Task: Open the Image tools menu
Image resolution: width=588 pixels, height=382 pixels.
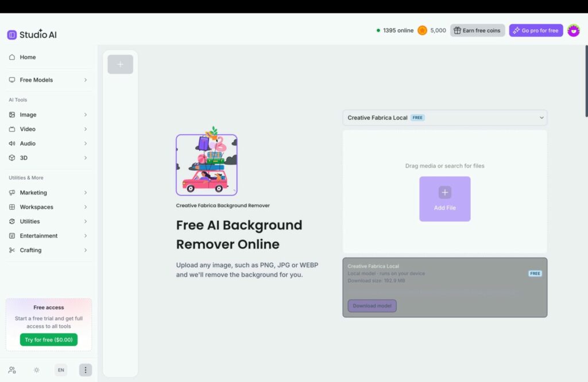Action: [x=49, y=115]
